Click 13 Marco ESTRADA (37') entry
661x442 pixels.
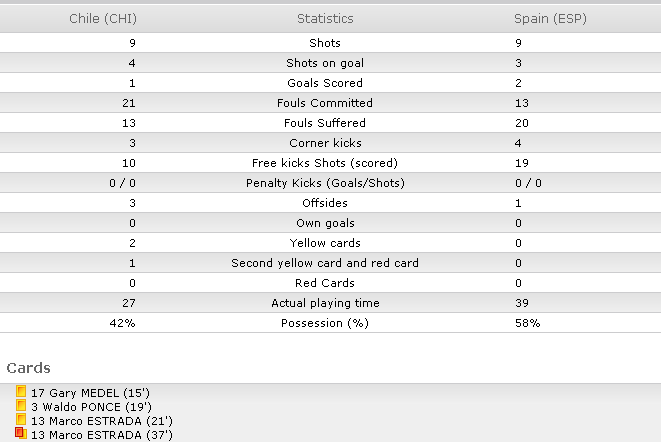102,435
